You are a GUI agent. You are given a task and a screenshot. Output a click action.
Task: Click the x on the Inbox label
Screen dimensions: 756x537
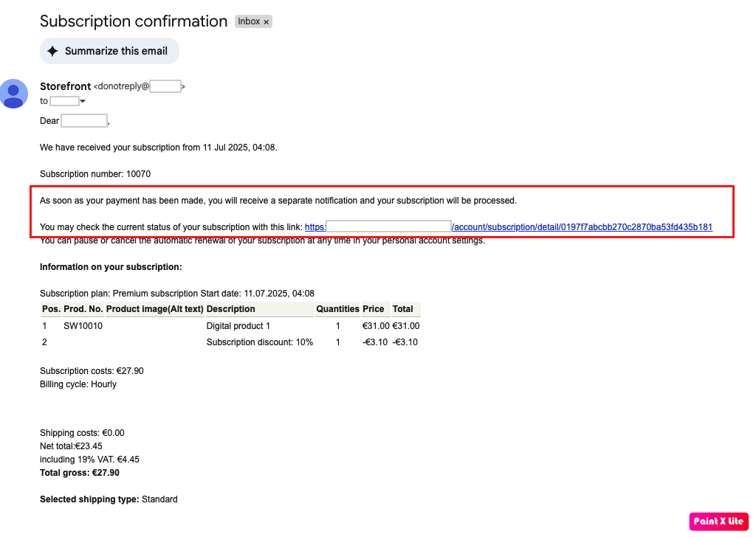coord(266,21)
